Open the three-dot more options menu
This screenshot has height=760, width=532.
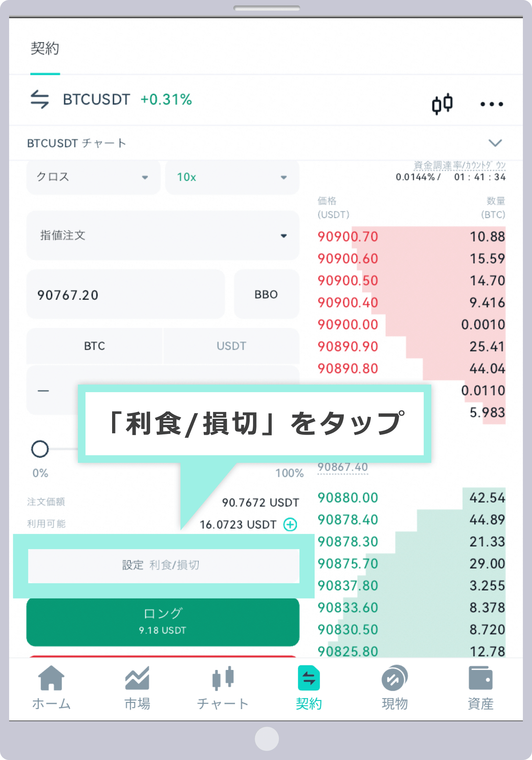point(492,104)
